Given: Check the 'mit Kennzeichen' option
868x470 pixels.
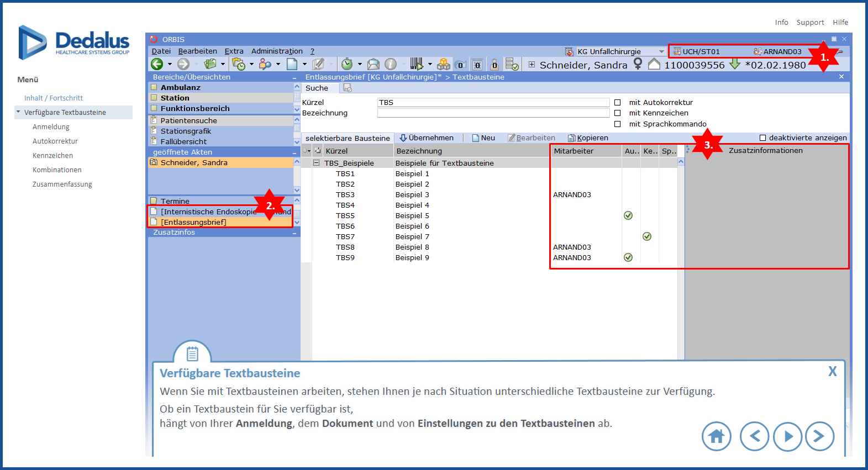Looking at the screenshot, I should (x=618, y=113).
